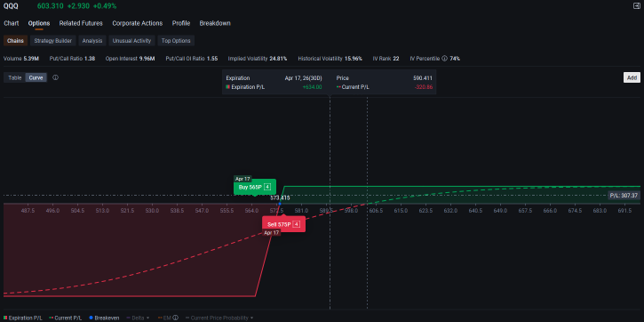The width and height of the screenshot is (644, 322).
Task: Click the Put/Call Ratio 1.38 stat
Action: pos(72,59)
